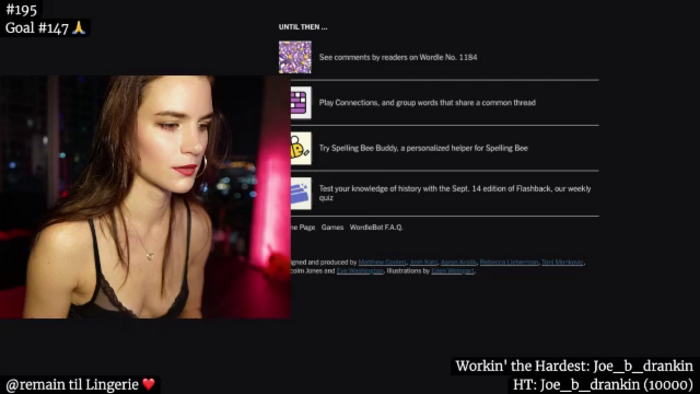Viewport: 700px width, 394px height.
Task: Open the Connections purple grid icon
Action: pyautogui.click(x=301, y=103)
